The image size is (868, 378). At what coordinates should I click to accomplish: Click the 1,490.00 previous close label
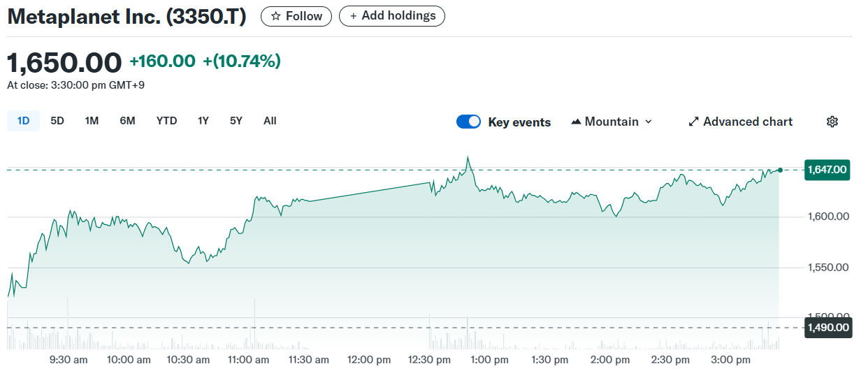coord(827,328)
